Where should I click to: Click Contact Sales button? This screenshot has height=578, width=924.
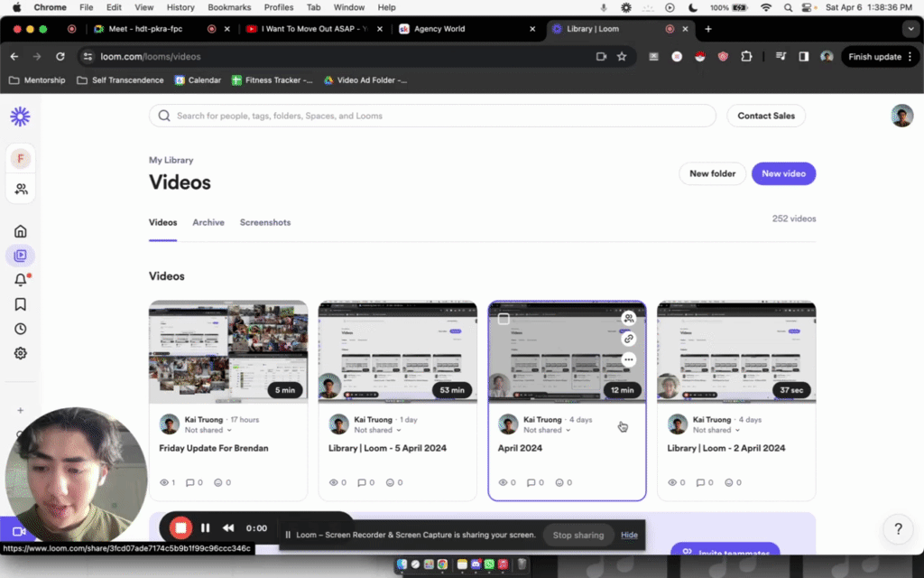[x=766, y=116]
